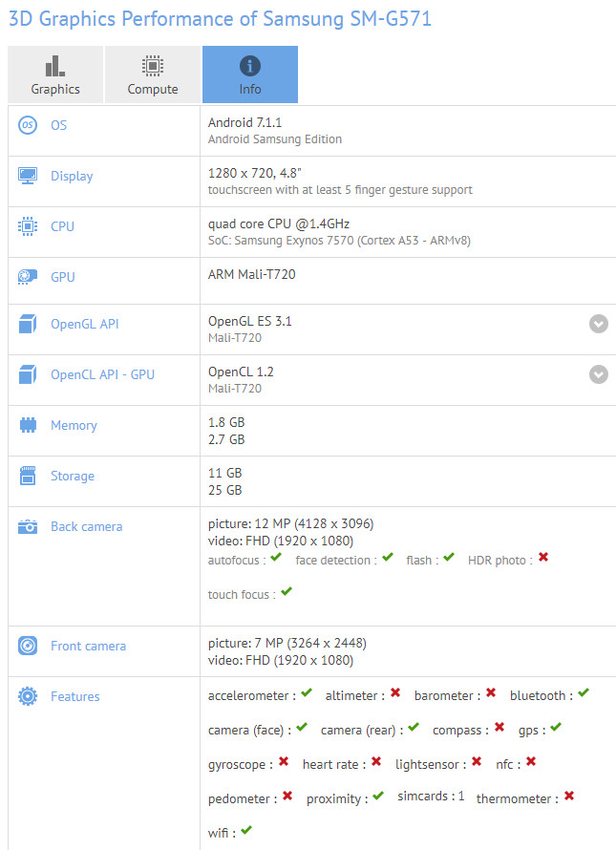Image resolution: width=616 pixels, height=850 pixels.
Task: Expand the OpenGL ES 3.1 details
Action: click(598, 324)
